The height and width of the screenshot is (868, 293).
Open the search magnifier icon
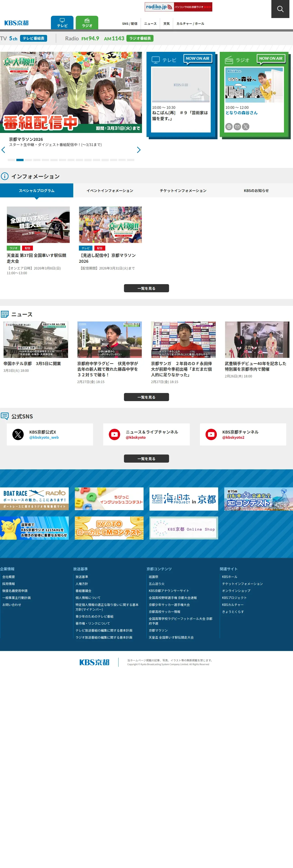coord(280,9)
